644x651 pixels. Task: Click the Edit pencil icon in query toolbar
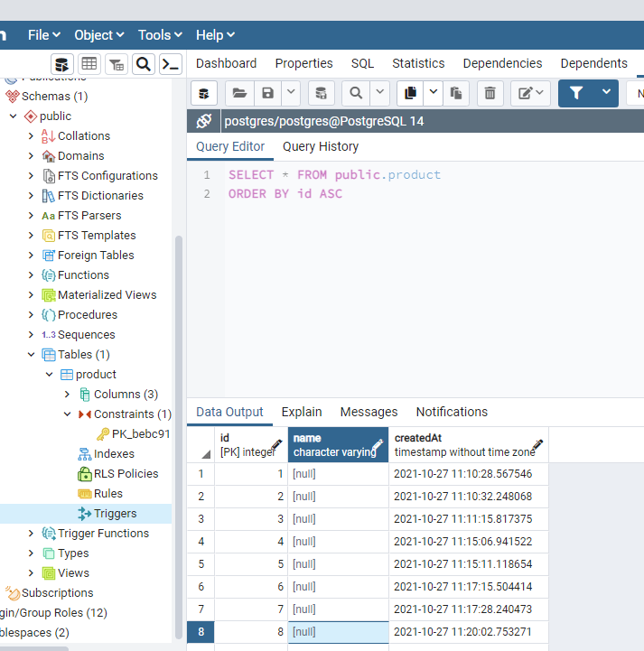(530, 93)
